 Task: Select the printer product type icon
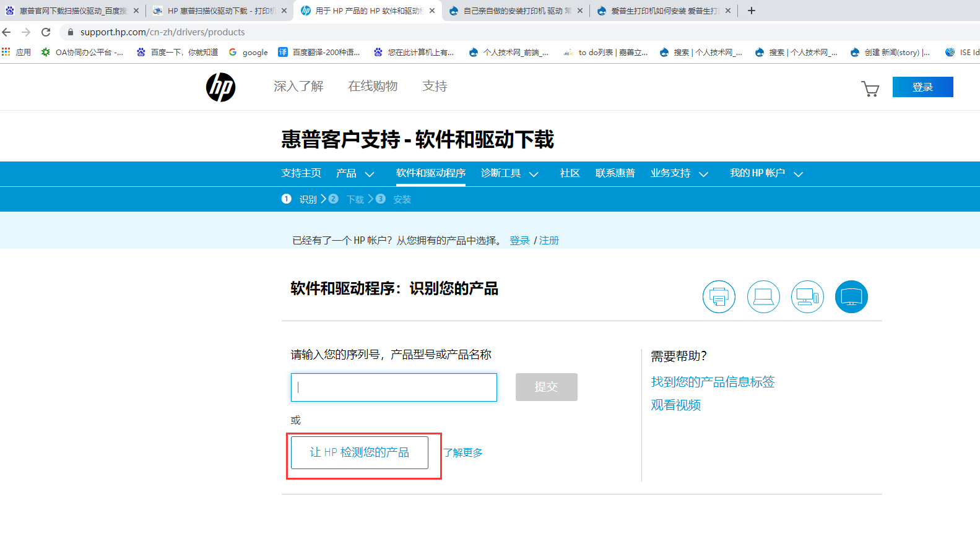(719, 296)
